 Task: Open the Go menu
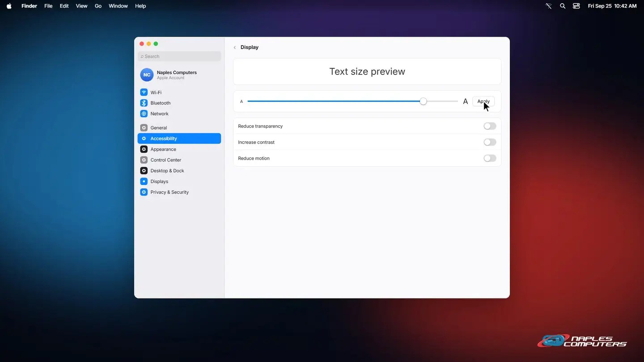click(x=98, y=6)
